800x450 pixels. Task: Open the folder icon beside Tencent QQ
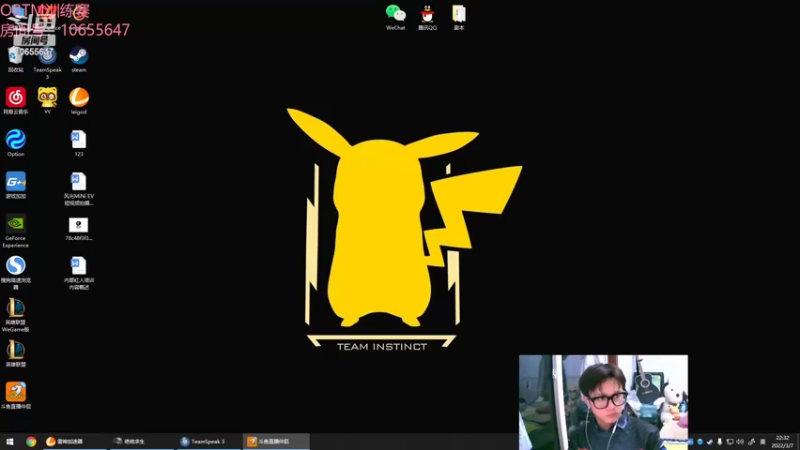(x=459, y=18)
